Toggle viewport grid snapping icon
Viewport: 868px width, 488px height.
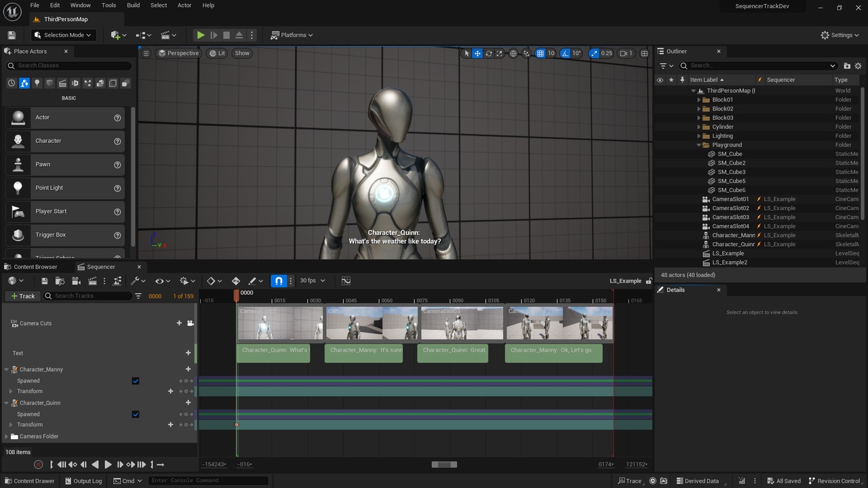[x=540, y=54]
